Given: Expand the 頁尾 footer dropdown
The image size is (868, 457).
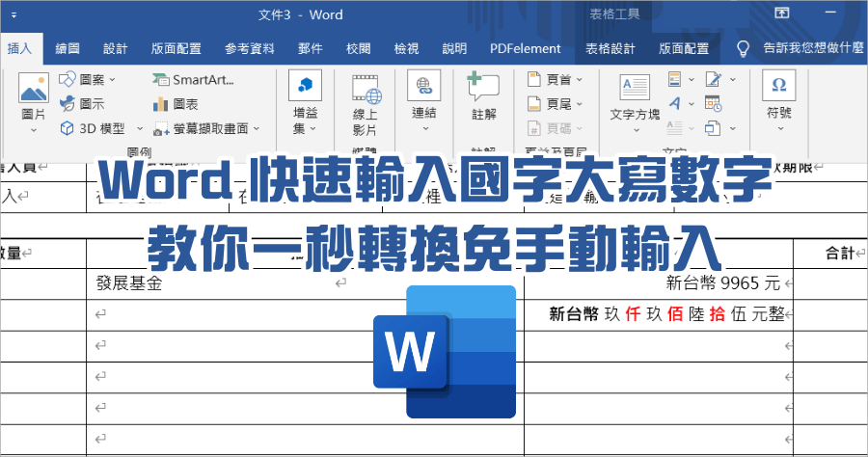Looking at the screenshot, I should point(580,103).
